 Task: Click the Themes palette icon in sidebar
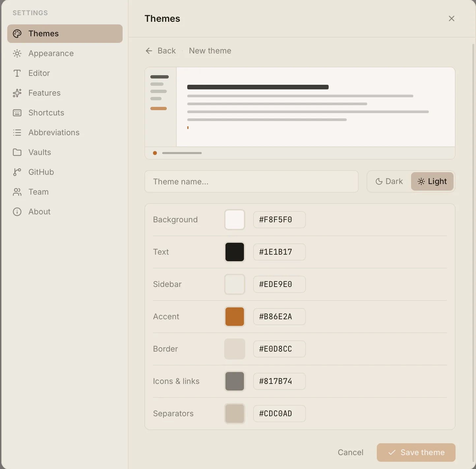pos(17,34)
